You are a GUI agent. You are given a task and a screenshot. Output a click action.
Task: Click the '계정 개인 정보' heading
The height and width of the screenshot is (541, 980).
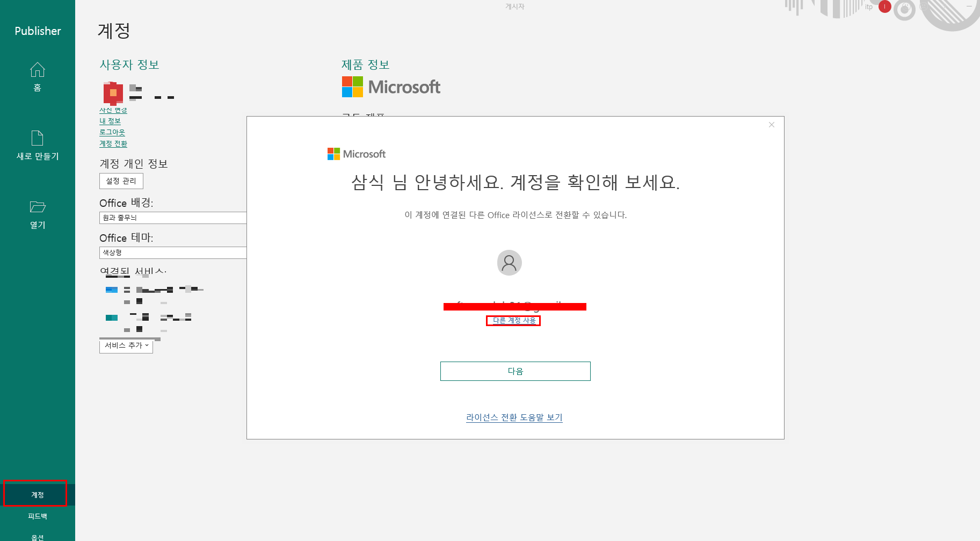coord(134,164)
